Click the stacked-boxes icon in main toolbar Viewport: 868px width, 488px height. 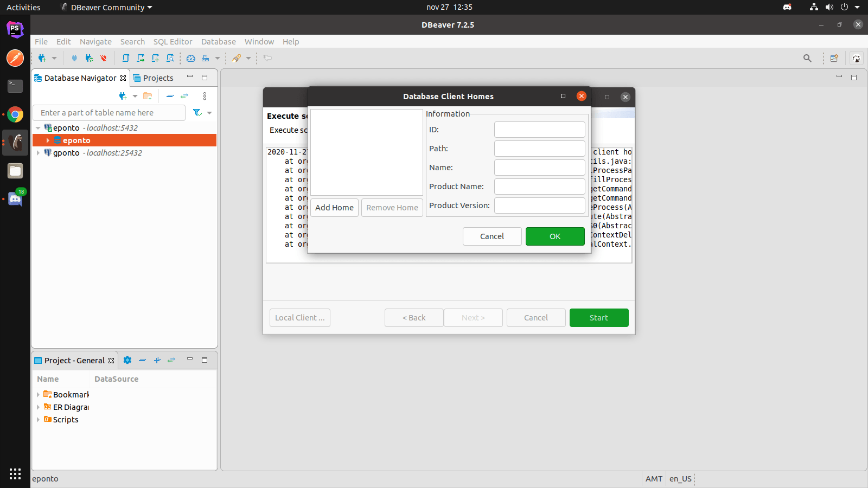[206, 58]
